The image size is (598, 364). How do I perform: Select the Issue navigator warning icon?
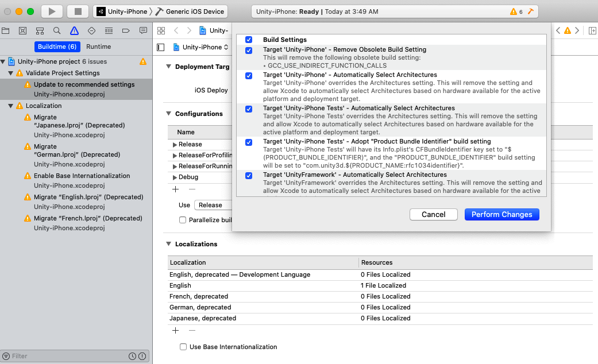(74, 31)
